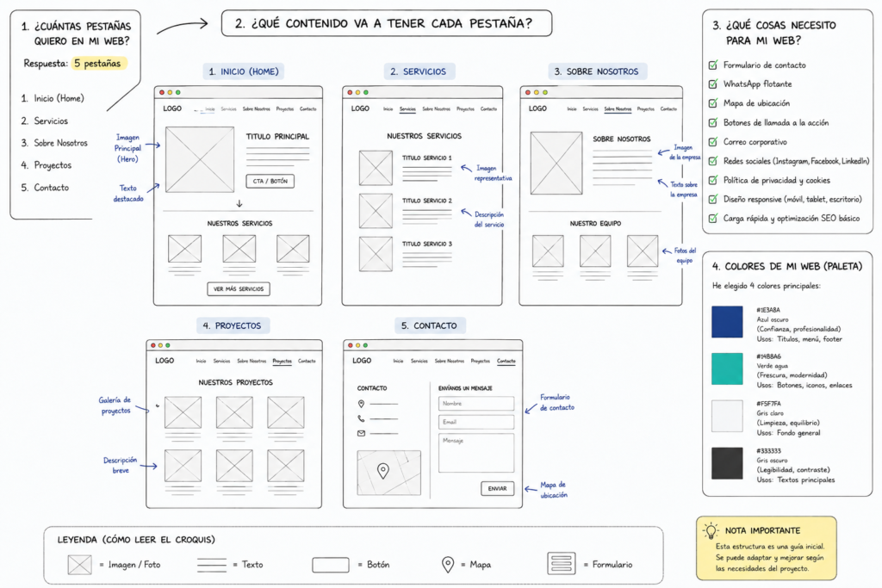
Task: Click the '4. PROYECTOS' label
Action: point(233,325)
